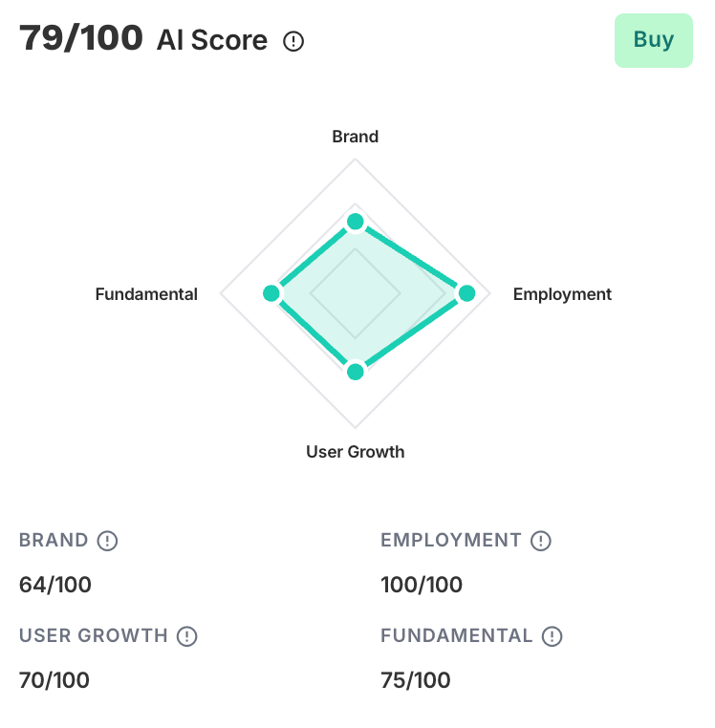
Task: Click the info icon beside AI Score
Action: tap(293, 41)
